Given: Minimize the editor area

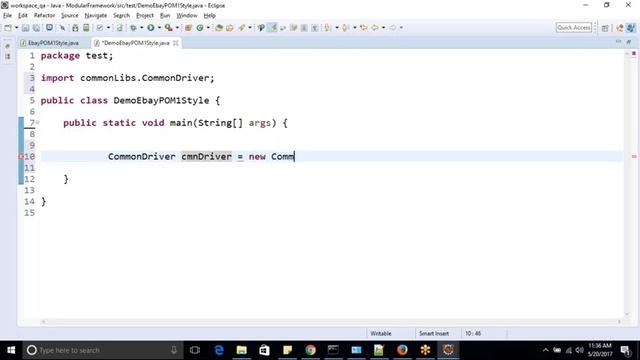Looking at the screenshot, I should 618,42.
